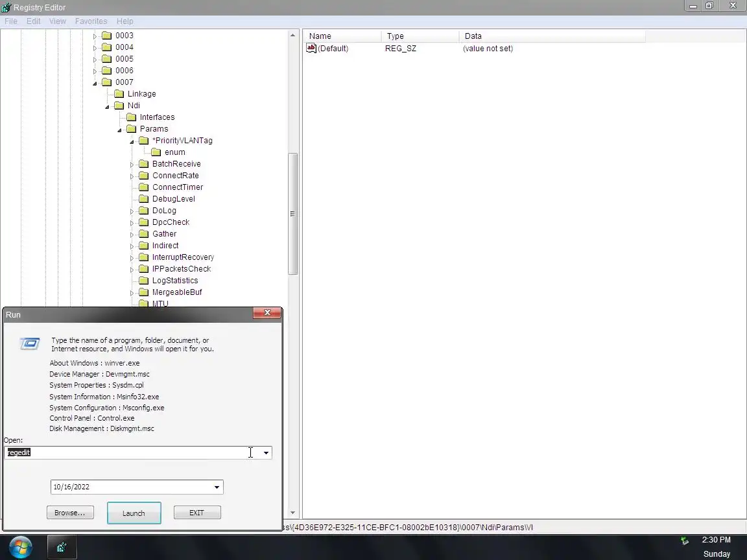Select the 0003 folder icon

[107, 36]
